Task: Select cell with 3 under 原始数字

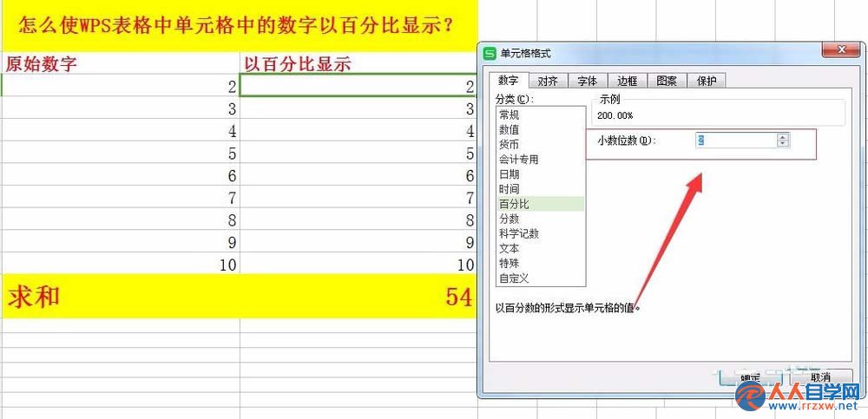Action: [x=122, y=108]
